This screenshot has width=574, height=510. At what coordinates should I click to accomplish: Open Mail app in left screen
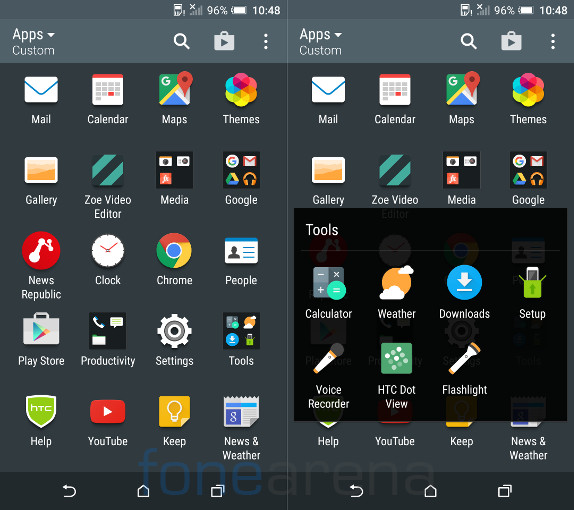pos(41,90)
